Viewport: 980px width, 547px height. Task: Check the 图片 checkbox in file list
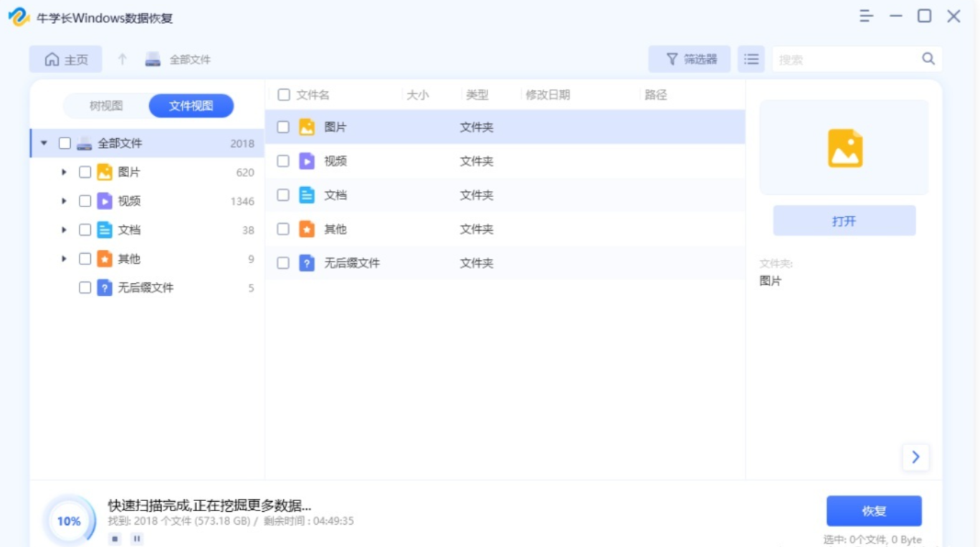283,127
